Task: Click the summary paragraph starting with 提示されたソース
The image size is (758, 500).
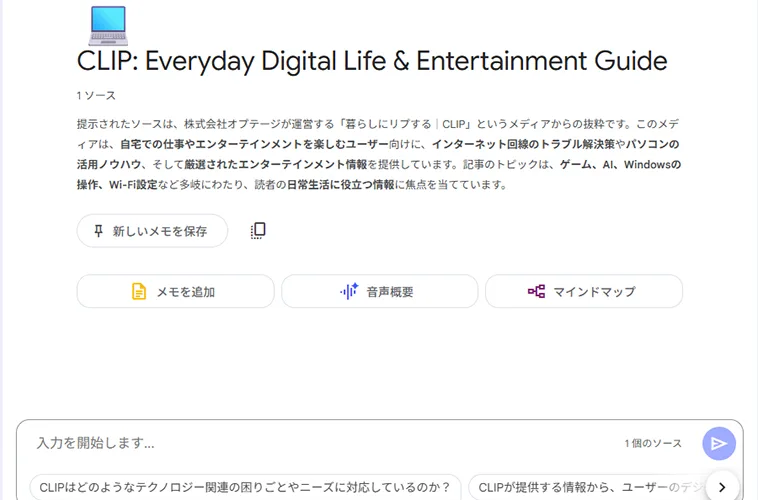Action: click(x=378, y=154)
